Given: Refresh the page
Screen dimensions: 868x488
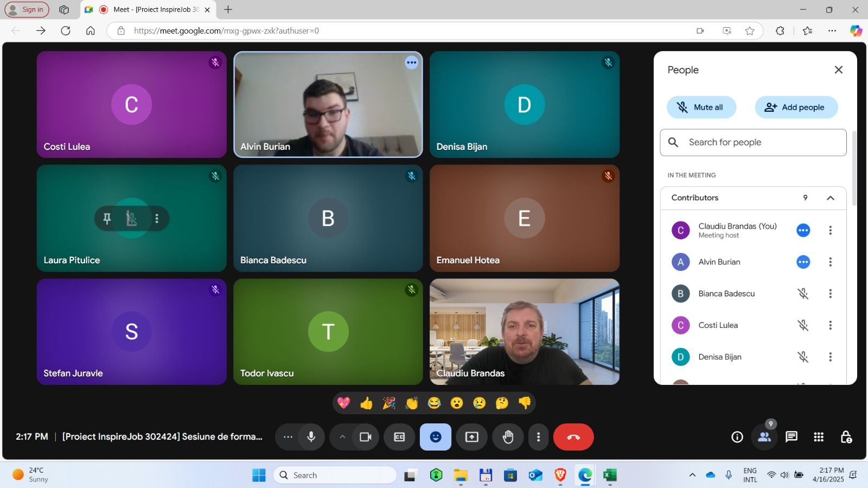Looking at the screenshot, I should [x=66, y=31].
